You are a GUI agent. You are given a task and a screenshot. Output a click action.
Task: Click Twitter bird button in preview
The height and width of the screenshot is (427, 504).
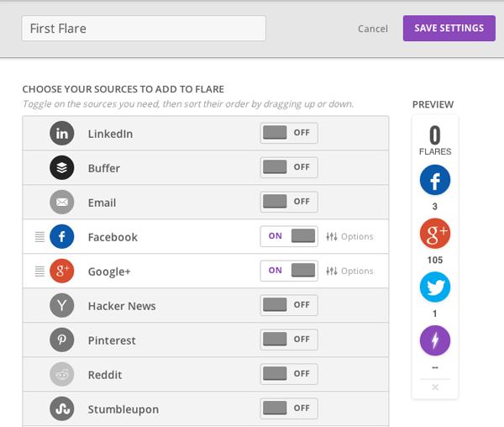(x=435, y=287)
